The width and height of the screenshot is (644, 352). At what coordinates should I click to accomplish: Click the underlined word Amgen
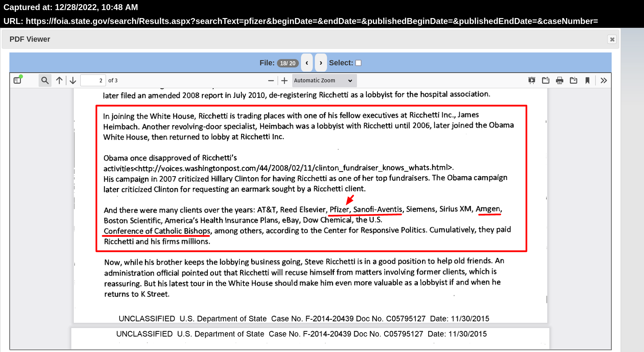(x=488, y=209)
